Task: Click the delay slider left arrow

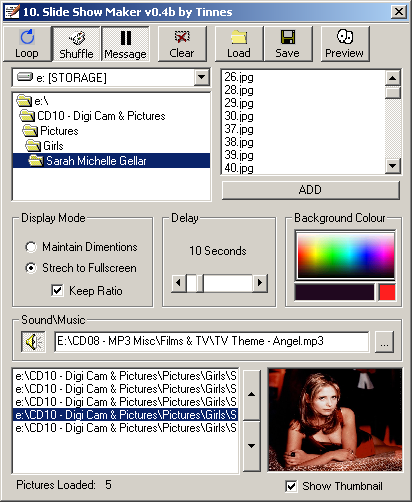Action: [178, 283]
